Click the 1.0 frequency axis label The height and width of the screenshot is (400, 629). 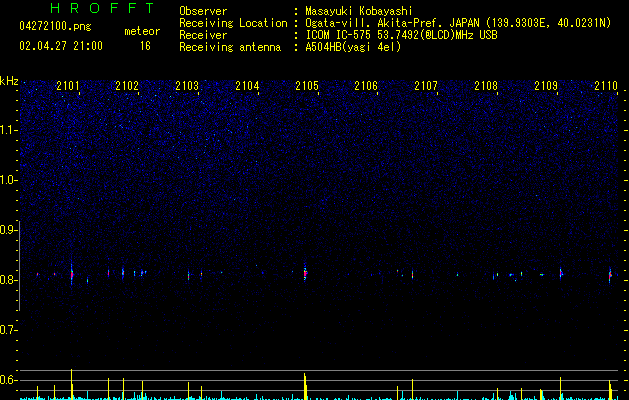[8, 180]
